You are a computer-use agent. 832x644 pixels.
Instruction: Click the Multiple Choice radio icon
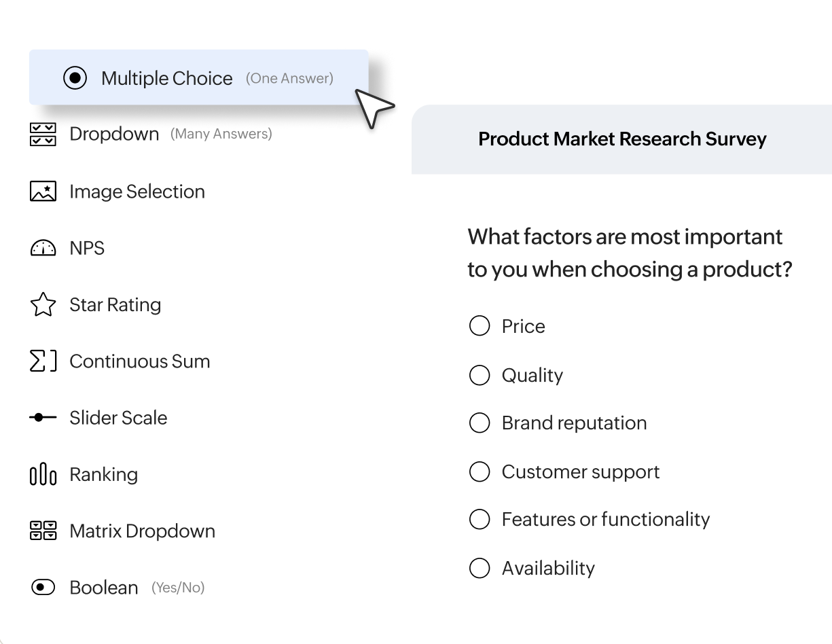75,78
